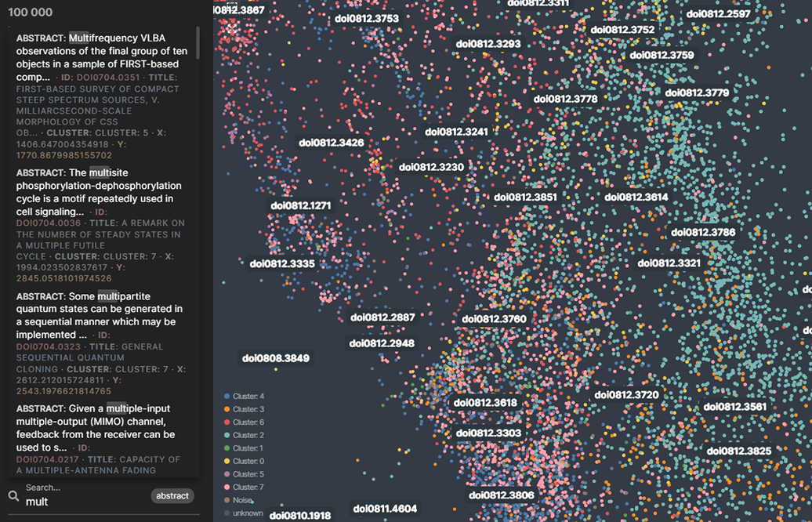Toggle Cluster 7 pink legend entry

(248, 488)
